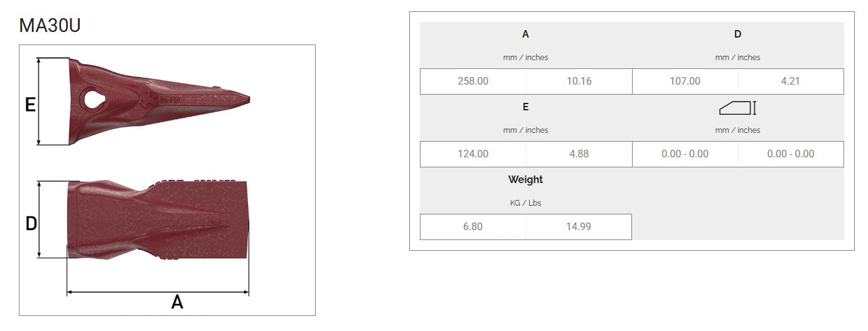868x331 pixels.
Task: Click the A dimension label on diagram
Action: [x=177, y=303]
